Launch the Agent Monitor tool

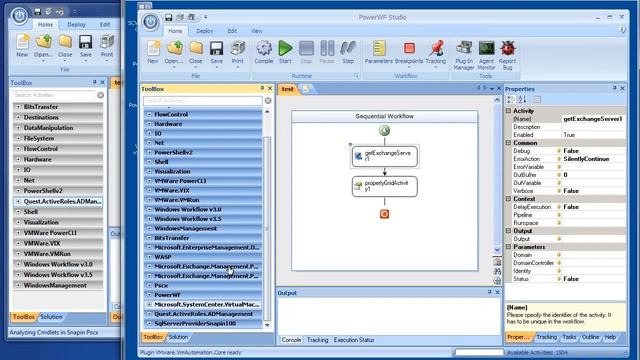click(x=486, y=48)
